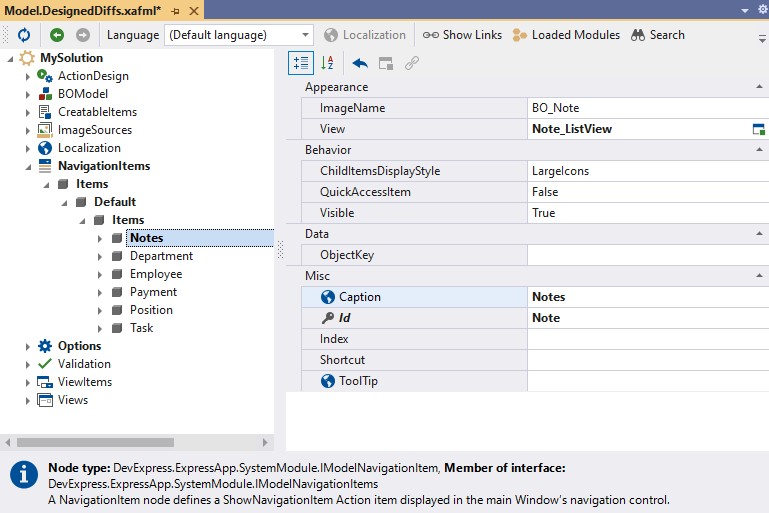Collapse the NavigationItems node
Screen dimensions: 769x513
point(28,167)
